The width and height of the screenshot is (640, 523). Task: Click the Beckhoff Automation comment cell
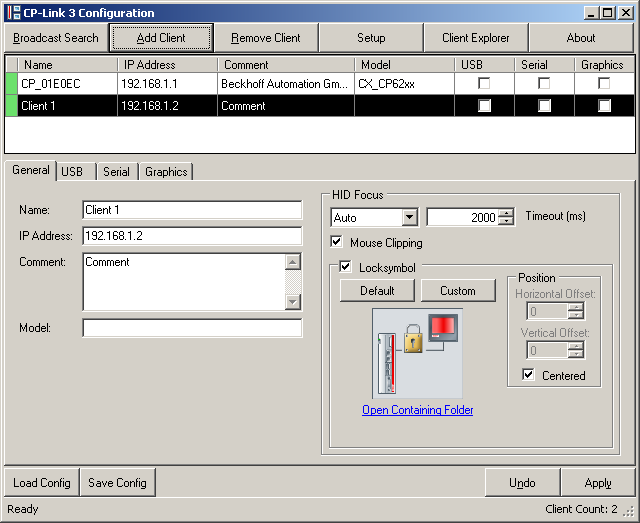pos(286,84)
